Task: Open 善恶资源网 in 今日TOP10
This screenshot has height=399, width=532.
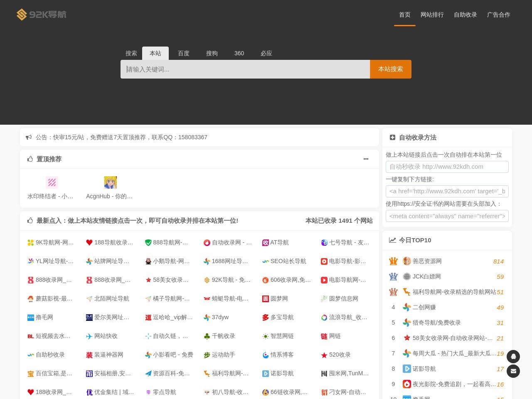Action: [x=427, y=261]
